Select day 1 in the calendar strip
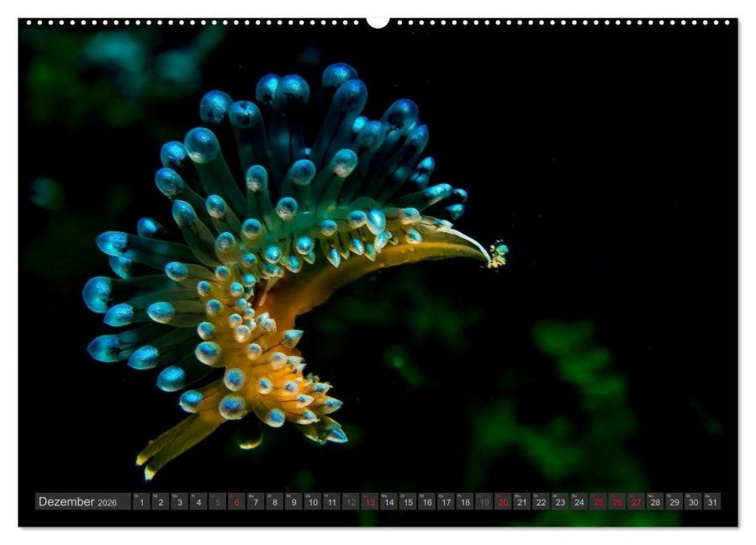 pyautogui.click(x=141, y=501)
